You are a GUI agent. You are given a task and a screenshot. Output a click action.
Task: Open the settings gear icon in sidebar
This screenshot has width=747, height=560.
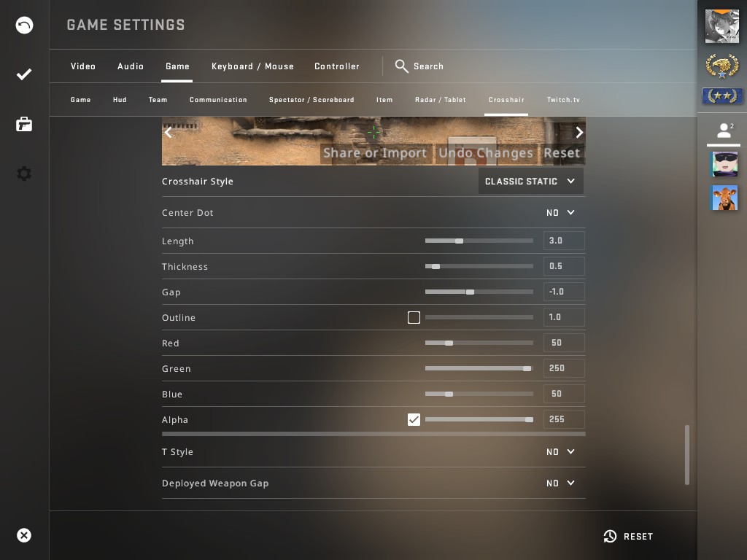pyautogui.click(x=24, y=174)
